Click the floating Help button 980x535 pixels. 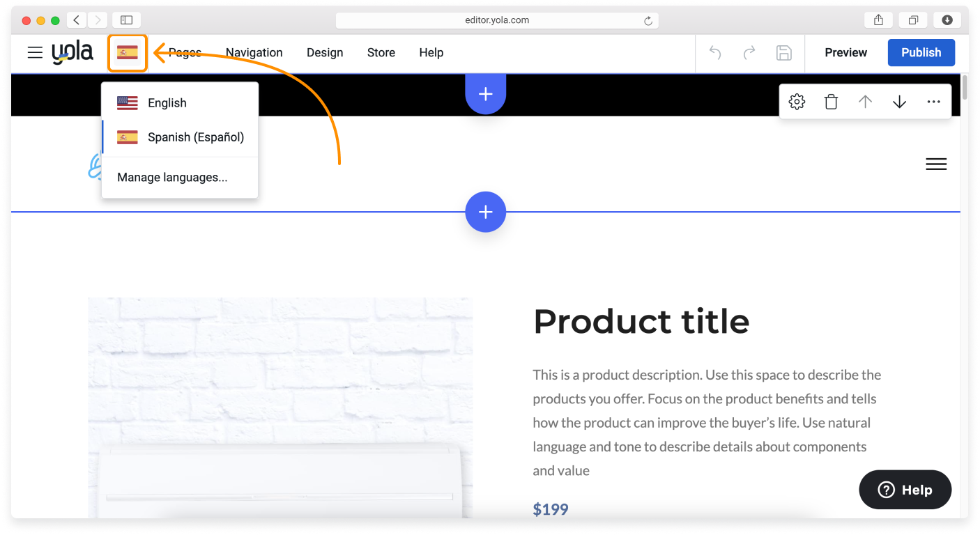(x=905, y=490)
